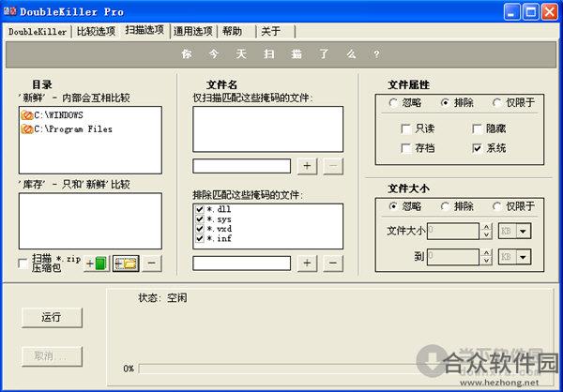This screenshot has width=563, height=392.
Task: Uncheck the 系统 attribute checkbox
Action: coord(477,148)
